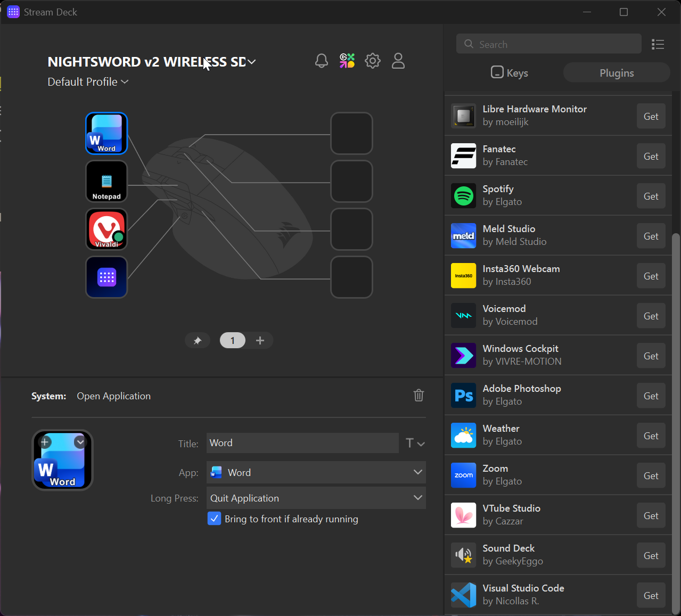Click the Windows Cockpit plugin icon
681x616 pixels.
click(464, 356)
